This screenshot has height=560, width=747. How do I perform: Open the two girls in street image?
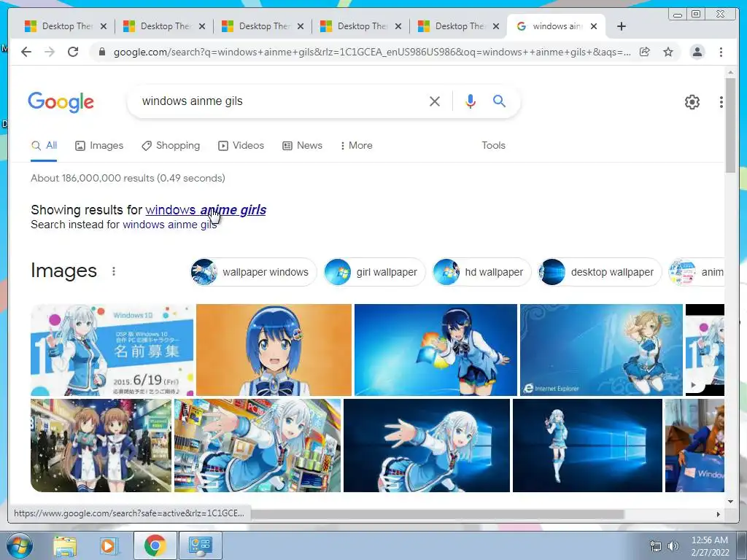101,446
